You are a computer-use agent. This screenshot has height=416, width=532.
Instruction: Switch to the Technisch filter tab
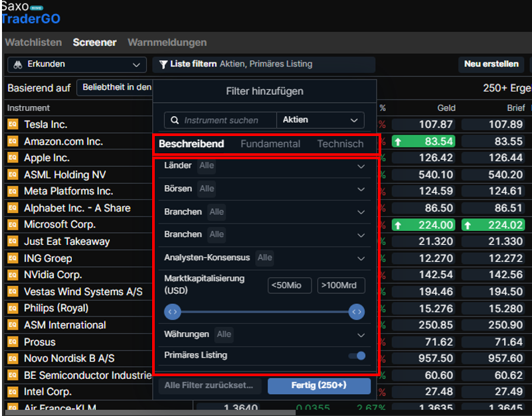click(340, 144)
